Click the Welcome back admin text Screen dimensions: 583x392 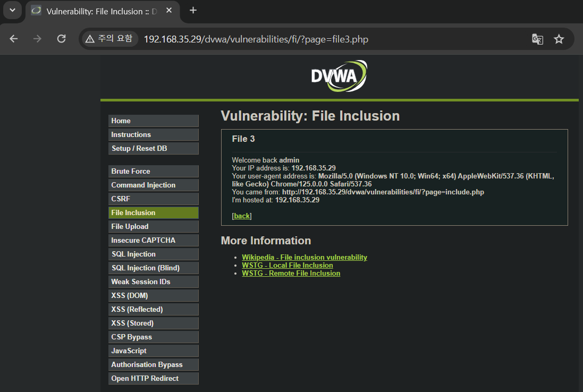[x=266, y=160]
